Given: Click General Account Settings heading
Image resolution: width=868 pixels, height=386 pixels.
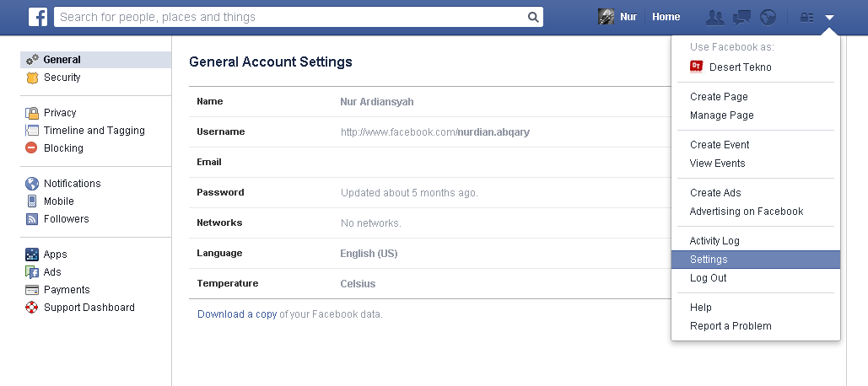Looking at the screenshot, I should (x=271, y=62).
